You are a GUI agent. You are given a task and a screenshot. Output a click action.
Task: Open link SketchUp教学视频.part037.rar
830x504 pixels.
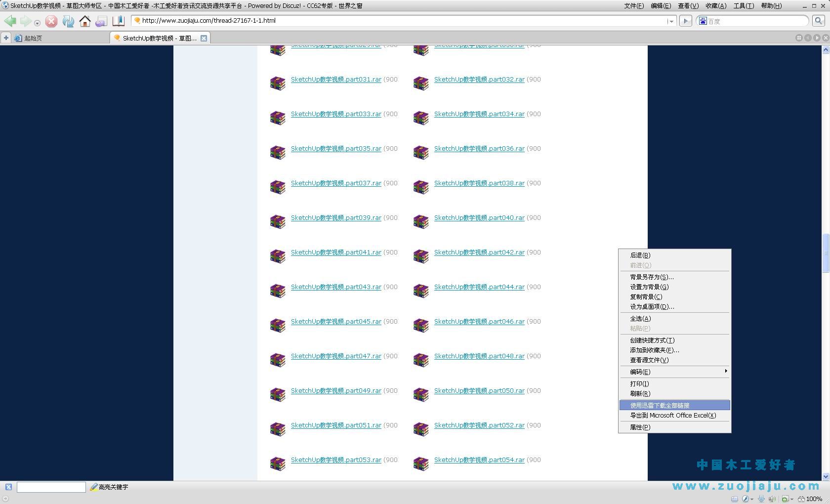(x=336, y=183)
